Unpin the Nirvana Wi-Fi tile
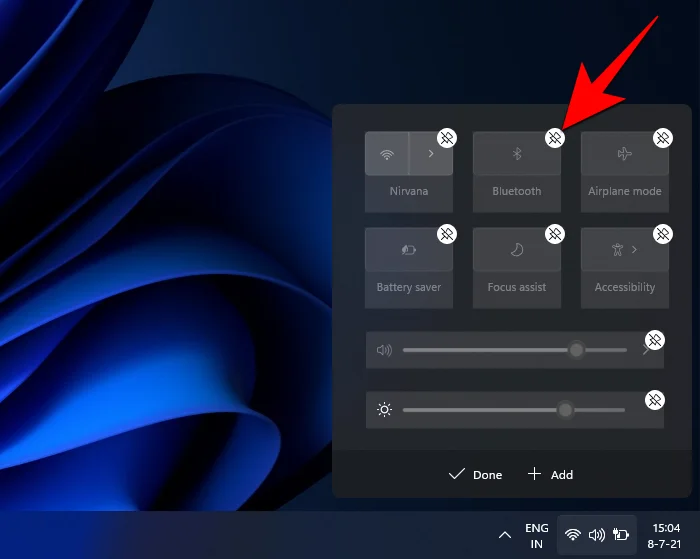700x559 pixels. (447, 138)
